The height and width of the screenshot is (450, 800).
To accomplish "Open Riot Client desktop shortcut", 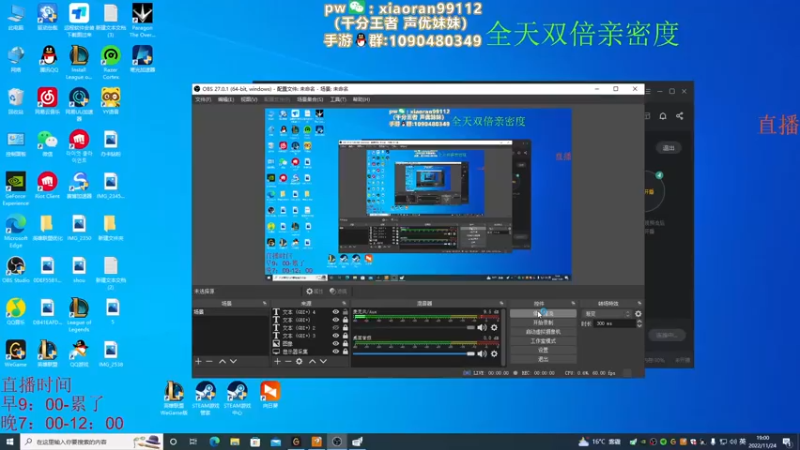I will coord(47,186).
